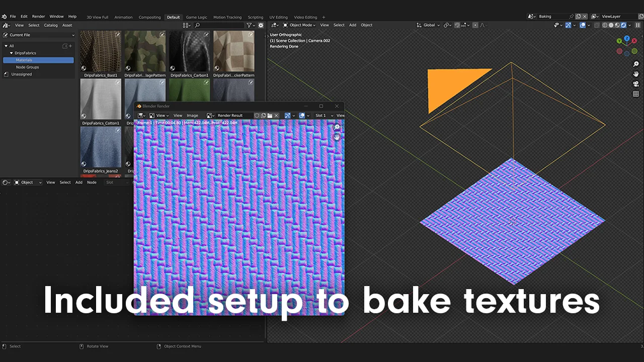
Task: Open the Current File asset library dropdown
Action: click(39, 35)
